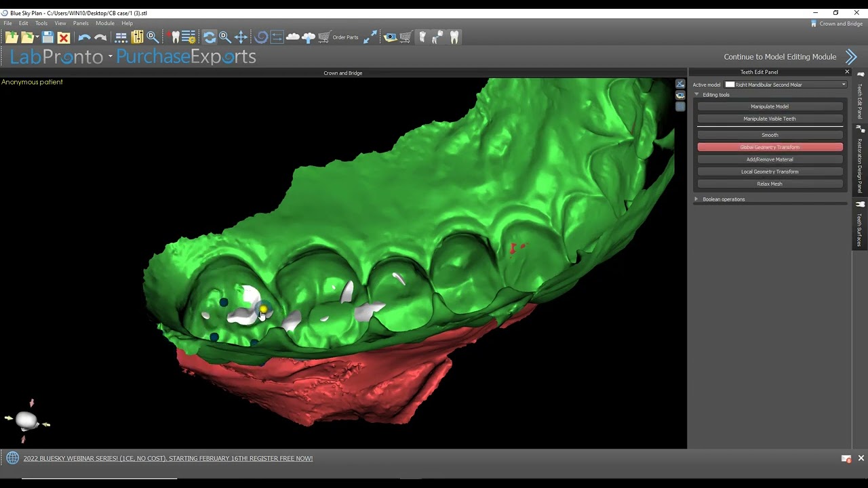Screen dimensions: 868x488
Task: Click the white molar icon at toolbar end
Action: tap(454, 37)
